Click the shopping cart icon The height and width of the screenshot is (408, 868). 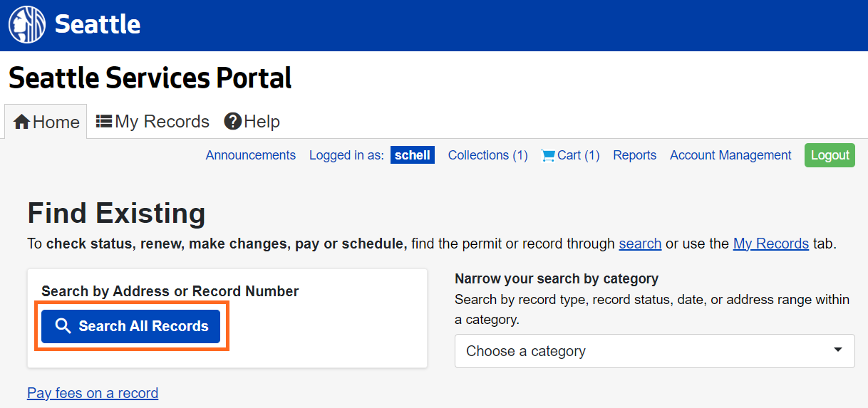pyautogui.click(x=548, y=155)
